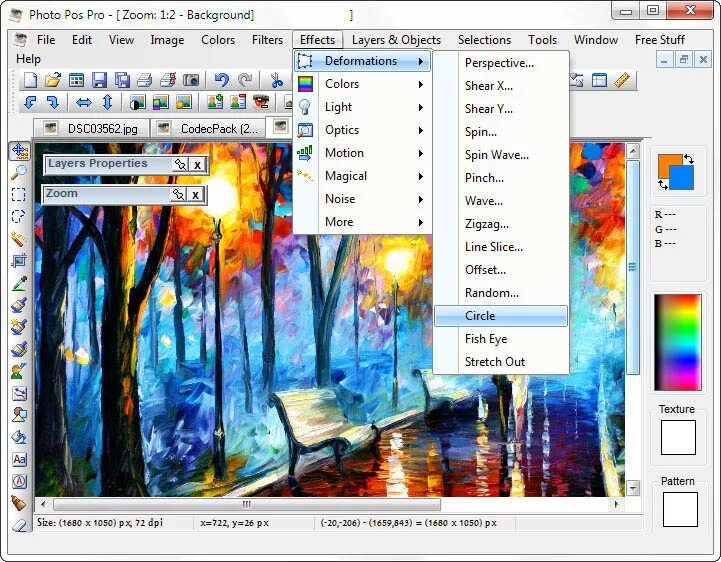Click the Deformations submenu entry

click(362, 61)
